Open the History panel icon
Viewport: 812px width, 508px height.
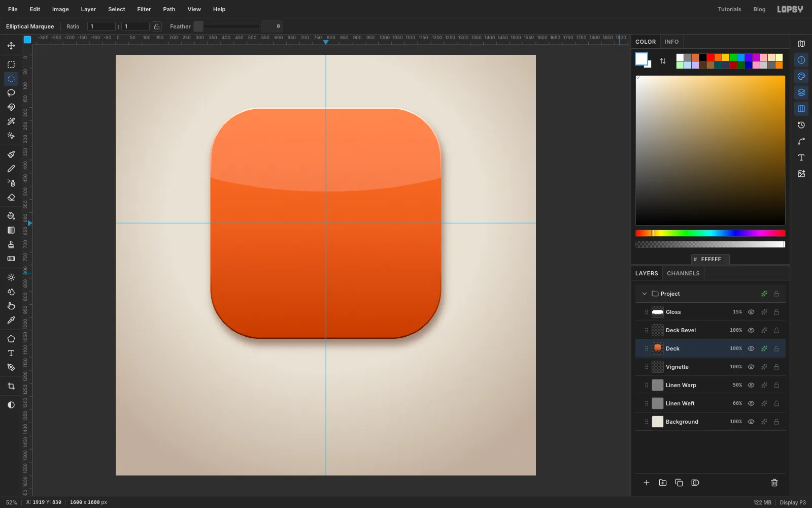801,125
